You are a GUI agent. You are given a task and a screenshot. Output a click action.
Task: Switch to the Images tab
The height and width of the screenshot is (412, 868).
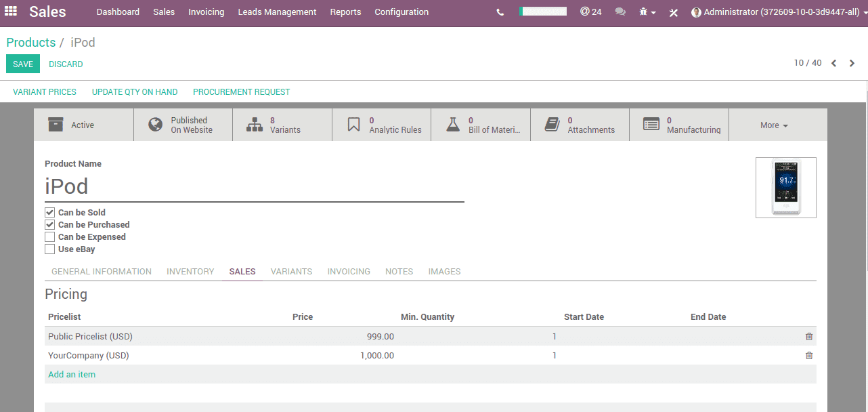[x=444, y=271]
